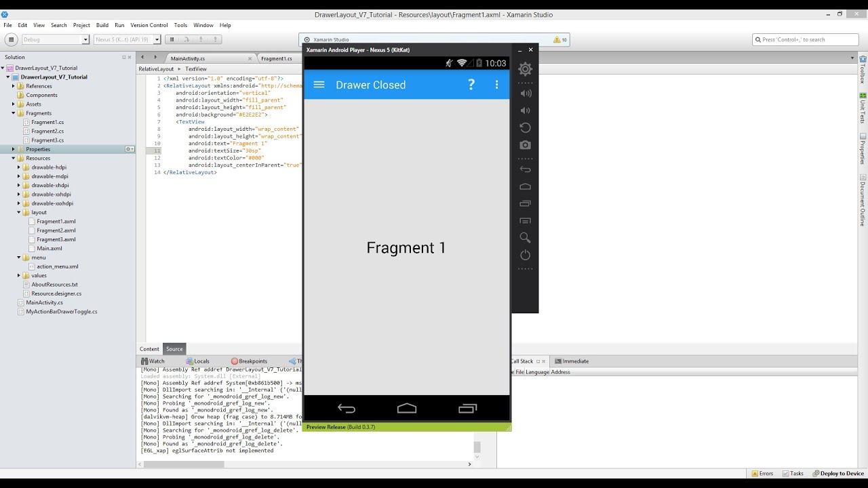Viewport: 868px width, 488px height.
Task: Click the Step Out debug icon
Action: [x=215, y=40]
